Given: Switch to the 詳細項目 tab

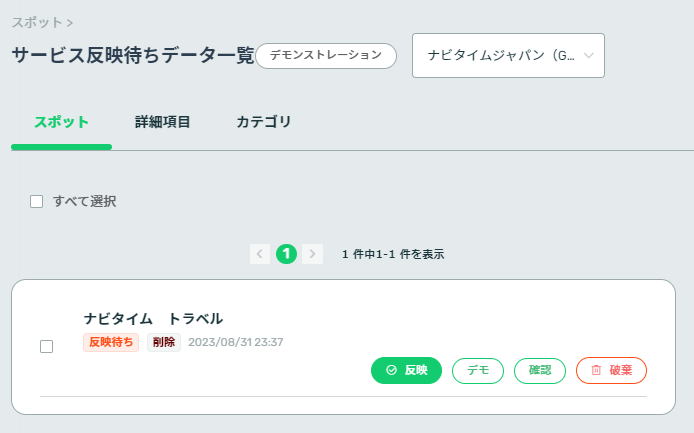Looking at the screenshot, I should pos(162,122).
